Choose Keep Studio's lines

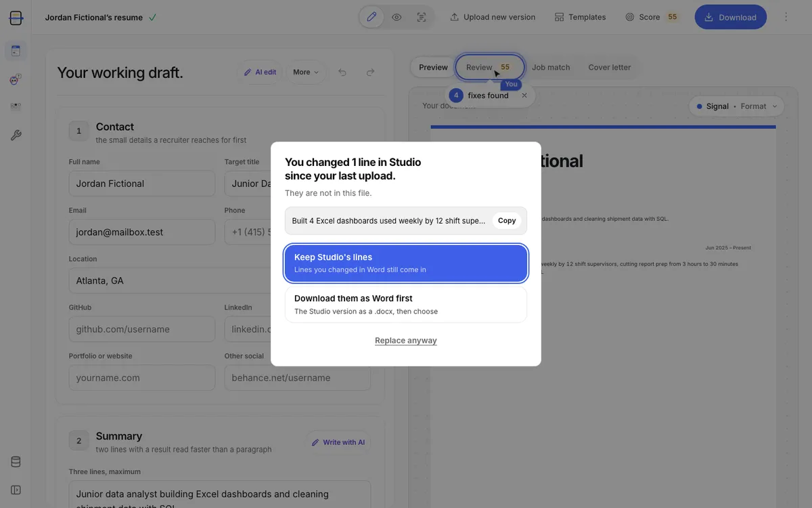tap(406, 263)
